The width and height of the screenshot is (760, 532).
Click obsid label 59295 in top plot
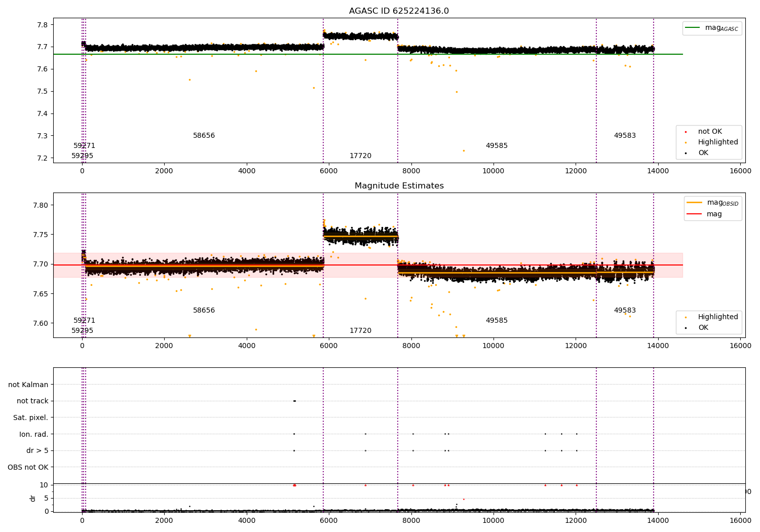point(82,156)
